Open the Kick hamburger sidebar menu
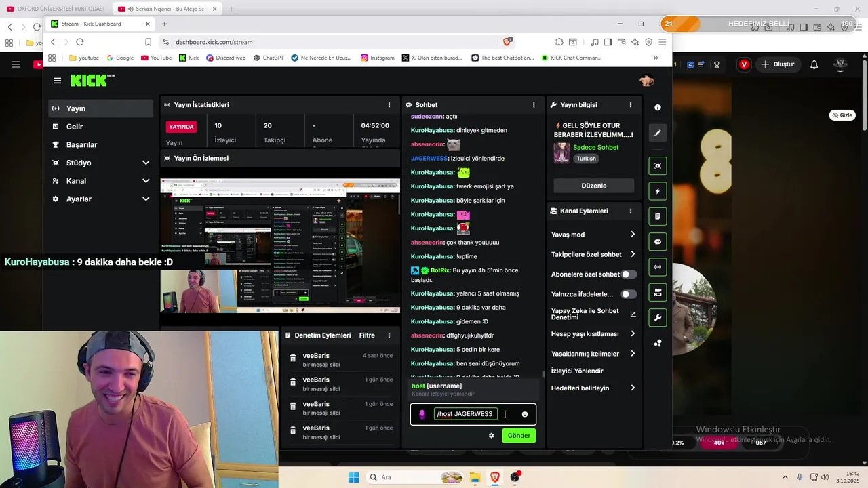Image resolution: width=868 pixels, height=488 pixels. tap(57, 81)
